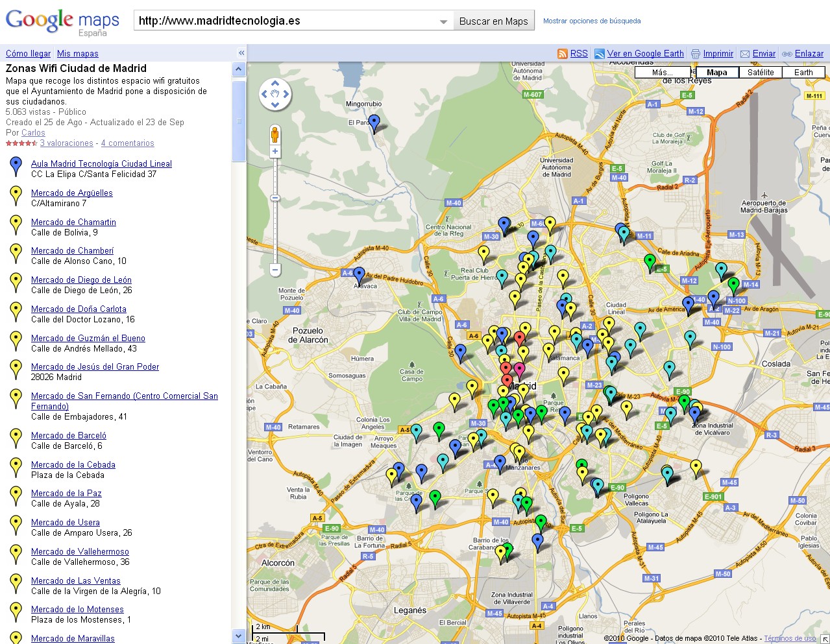Image resolution: width=830 pixels, height=644 pixels.
Task: Open the Cómo llegar tab
Action: pyautogui.click(x=28, y=54)
